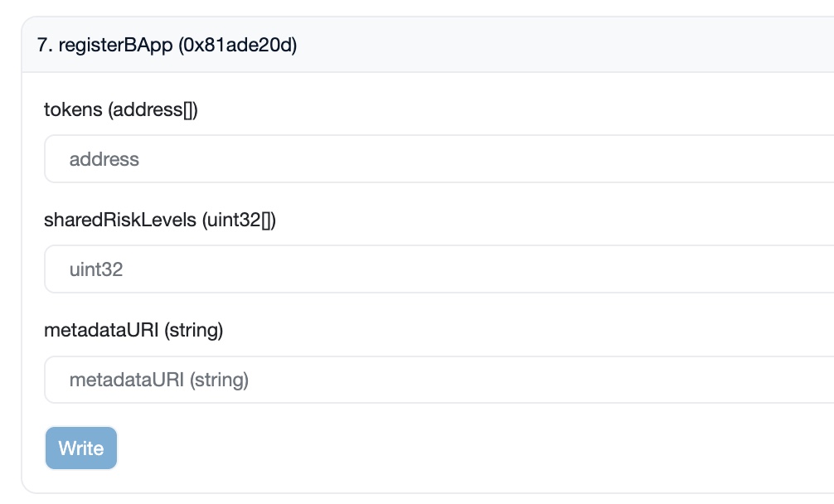Click the "uint32" placeholder text
This screenshot has height=504, width=834.
[x=95, y=269]
